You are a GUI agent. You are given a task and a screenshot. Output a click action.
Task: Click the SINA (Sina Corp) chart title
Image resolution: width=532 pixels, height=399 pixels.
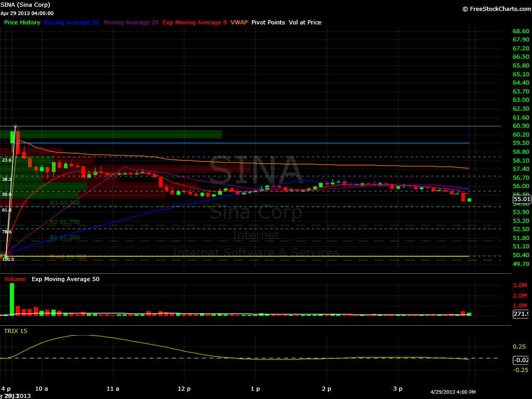25,5
